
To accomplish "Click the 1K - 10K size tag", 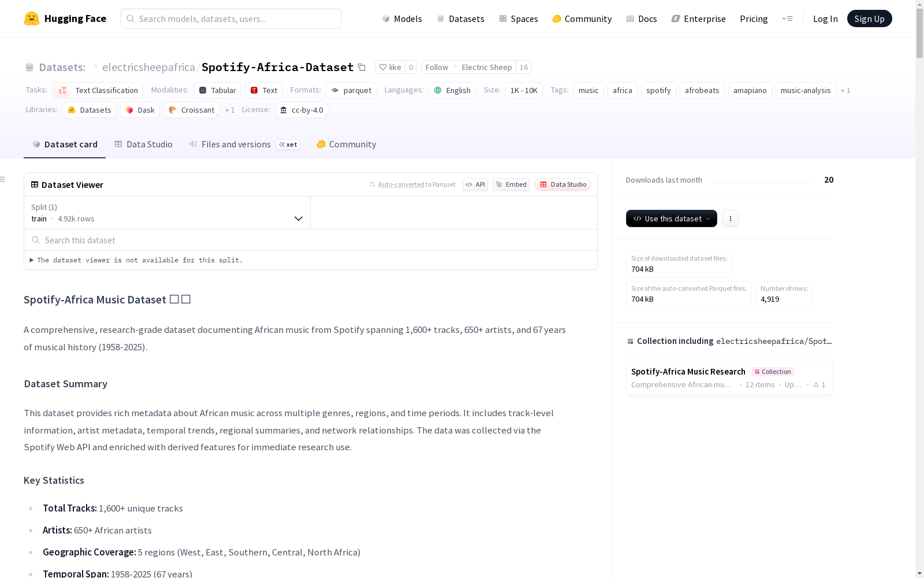I will 524,90.
